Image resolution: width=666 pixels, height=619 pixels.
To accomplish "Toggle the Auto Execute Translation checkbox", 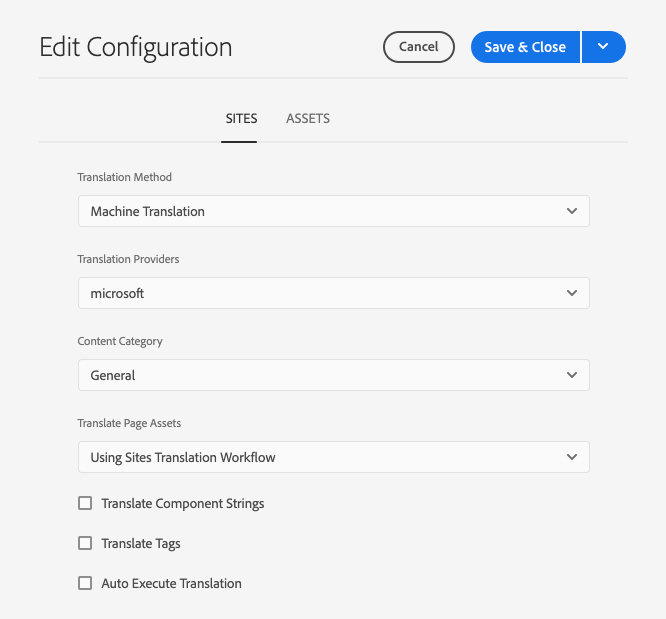I will click(x=85, y=583).
